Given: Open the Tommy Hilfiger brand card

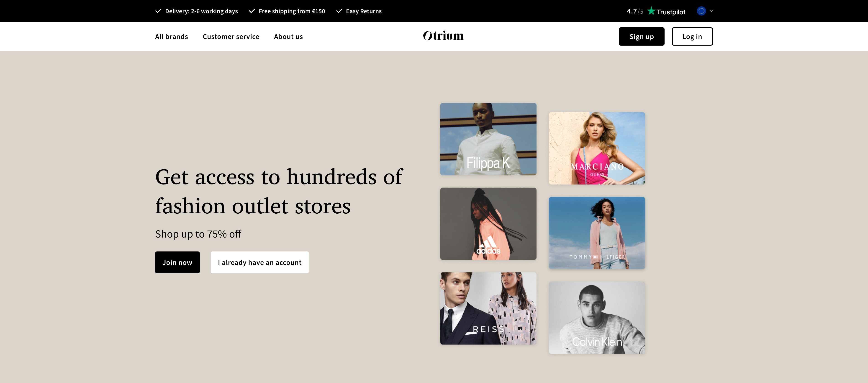Looking at the screenshot, I should [x=597, y=233].
